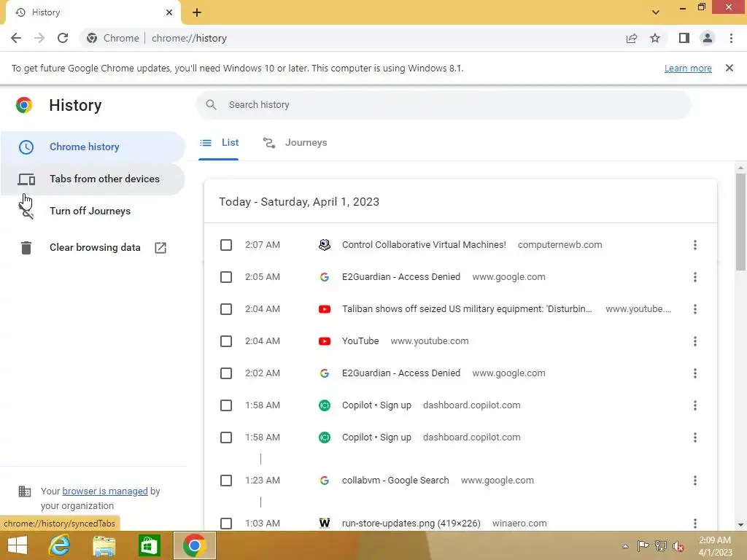
Task: Open Control Collaborative Virtual Machines! link
Action: coord(424,245)
